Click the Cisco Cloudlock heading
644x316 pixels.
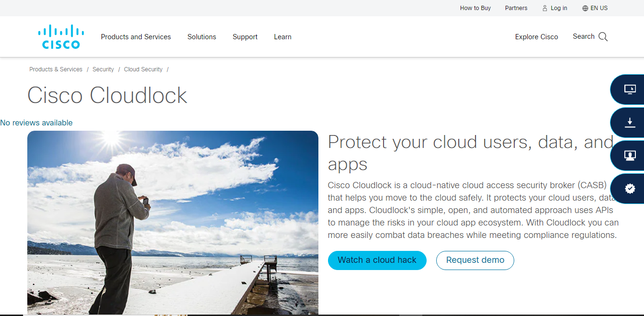point(107,95)
